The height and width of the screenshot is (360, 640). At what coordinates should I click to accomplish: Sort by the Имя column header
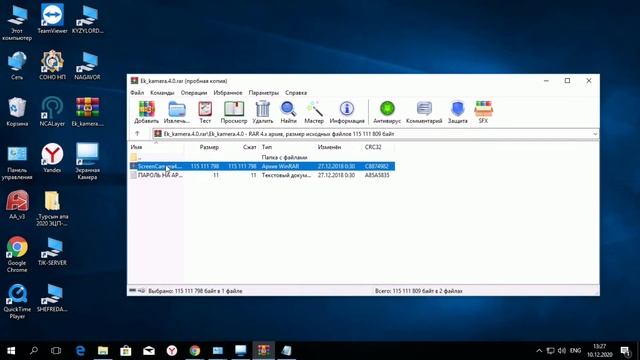pos(156,147)
